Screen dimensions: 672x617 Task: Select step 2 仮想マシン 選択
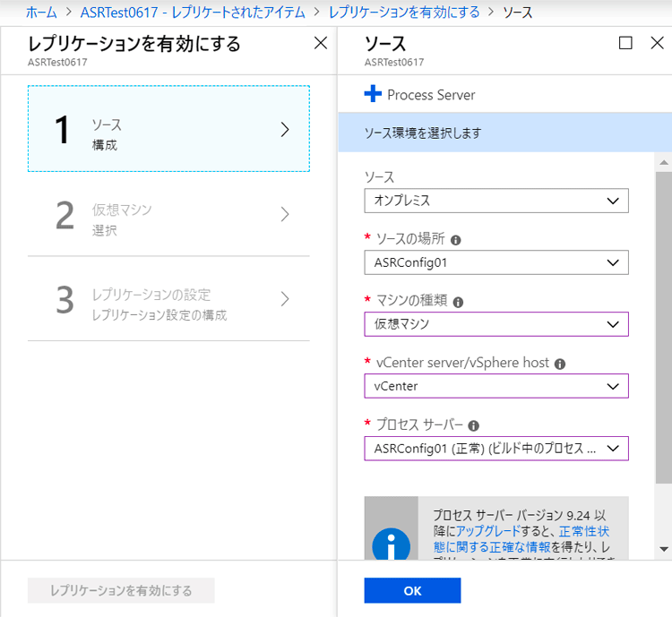click(x=168, y=217)
